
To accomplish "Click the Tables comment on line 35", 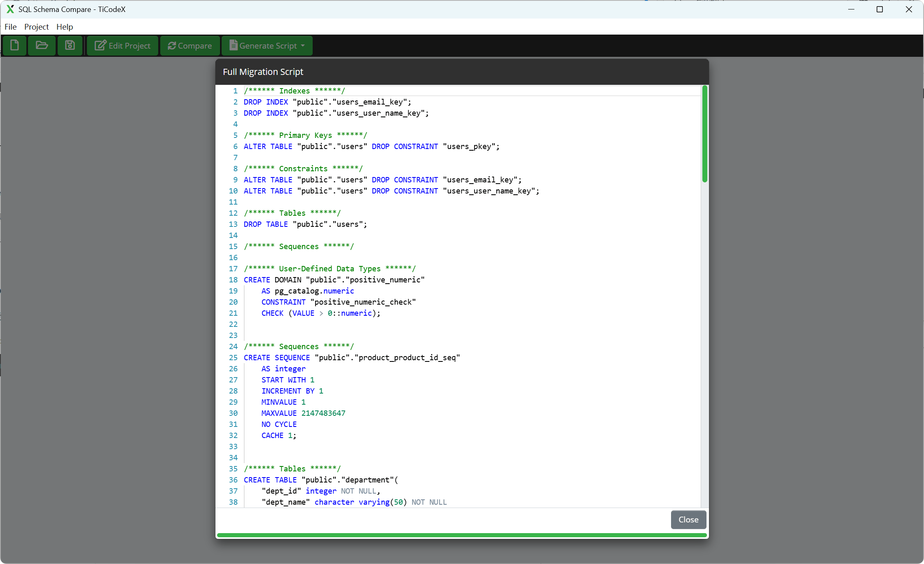I will (x=292, y=468).
